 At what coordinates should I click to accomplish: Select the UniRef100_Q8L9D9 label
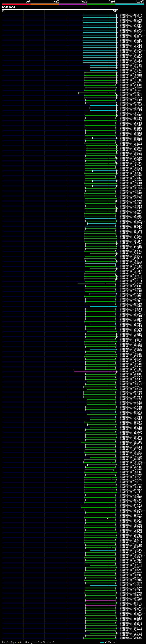coord(131,40)
